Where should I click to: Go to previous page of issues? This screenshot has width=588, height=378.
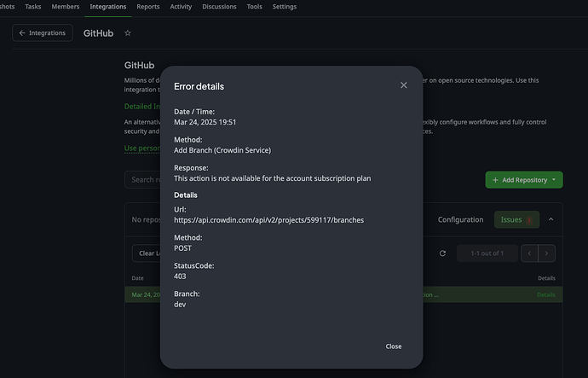(529, 253)
